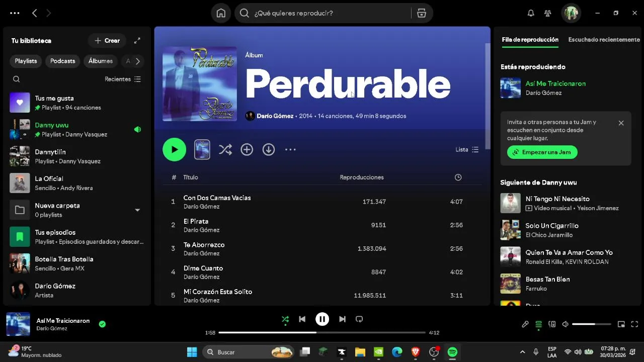Toggle liked check for Así Me Traicionaron
This screenshot has height=362, width=644.
[102, 324]
